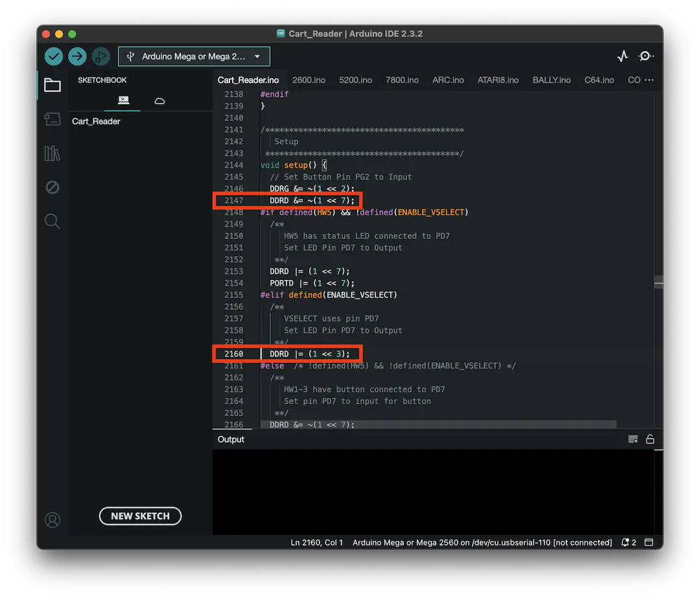Screen dimensions: 700x598
Task: Open the Serial Monitor
Action: tap(645, 56)
